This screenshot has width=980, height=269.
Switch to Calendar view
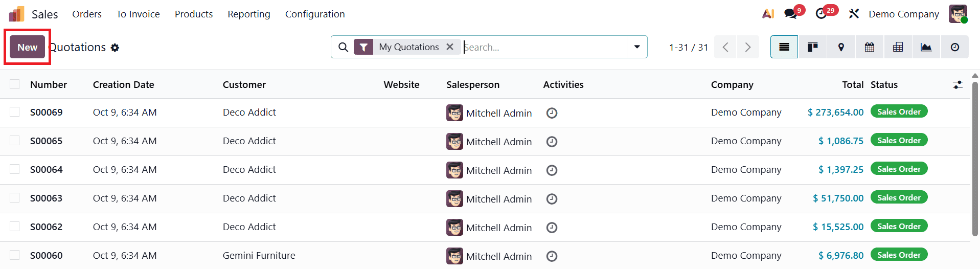[x=869, y=47]
